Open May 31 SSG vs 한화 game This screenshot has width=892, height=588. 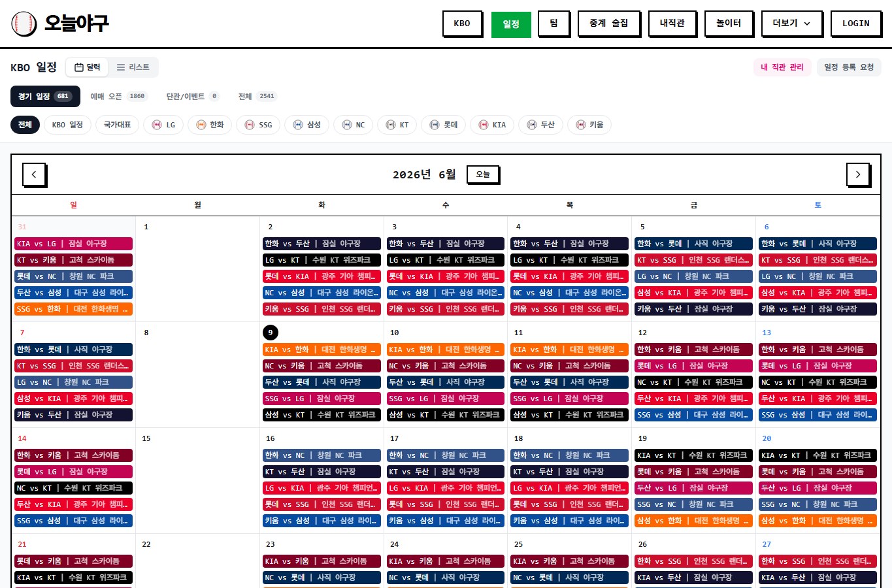pos(73,309)
